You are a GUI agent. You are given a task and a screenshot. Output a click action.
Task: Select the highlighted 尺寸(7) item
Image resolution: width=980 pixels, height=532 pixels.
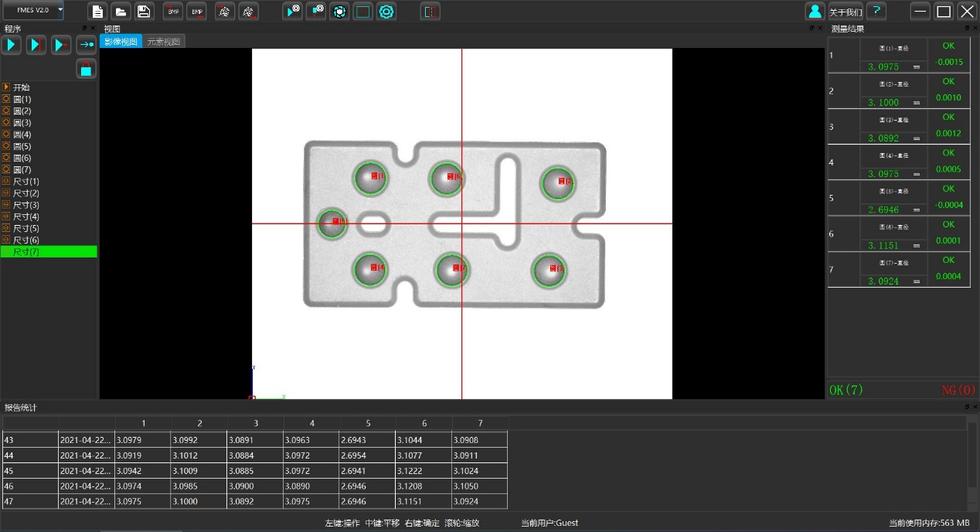click(26, 252)
